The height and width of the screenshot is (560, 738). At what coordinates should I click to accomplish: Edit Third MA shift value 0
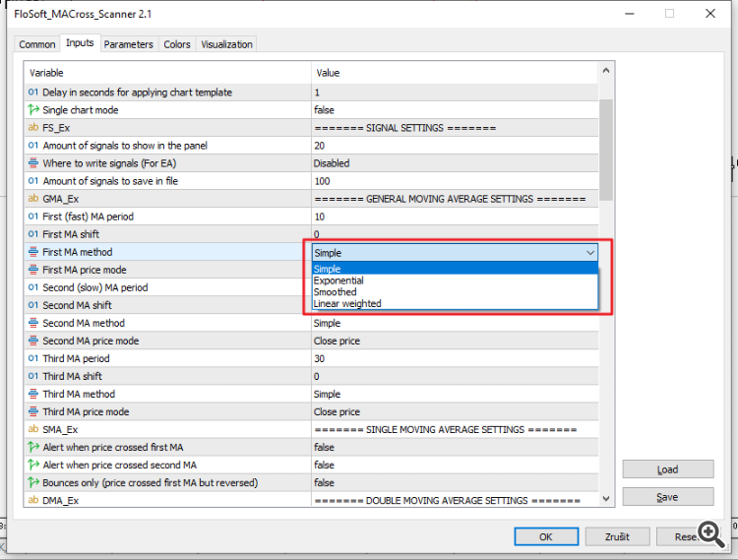tap(455, 377)
